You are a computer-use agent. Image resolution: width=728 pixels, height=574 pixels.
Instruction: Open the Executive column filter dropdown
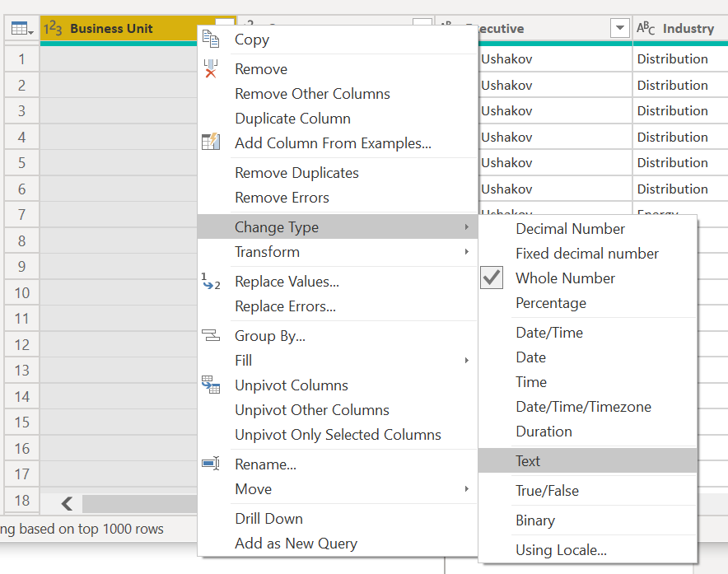(619, 29)
